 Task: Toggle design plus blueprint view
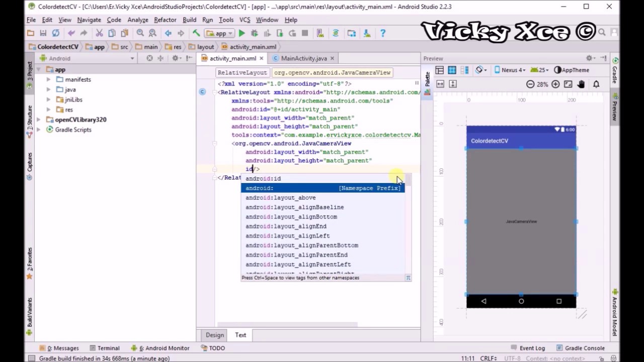464,70
